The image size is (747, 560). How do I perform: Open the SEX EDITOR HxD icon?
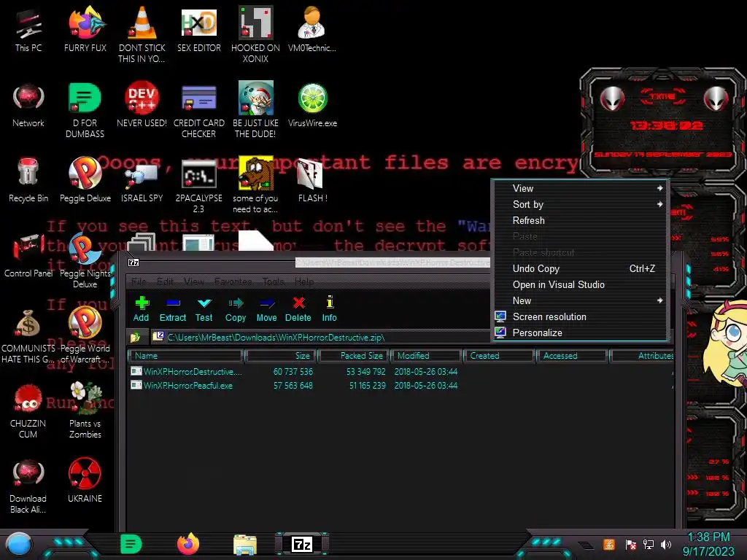pyautogui.click(x=198, y=29)
